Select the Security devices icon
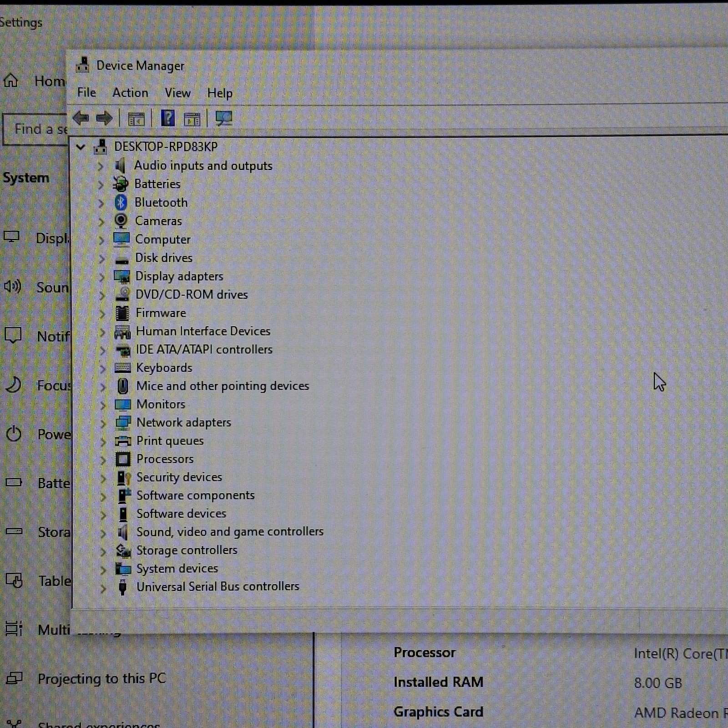Screen dimensions: 728x728 click(123, 477)
